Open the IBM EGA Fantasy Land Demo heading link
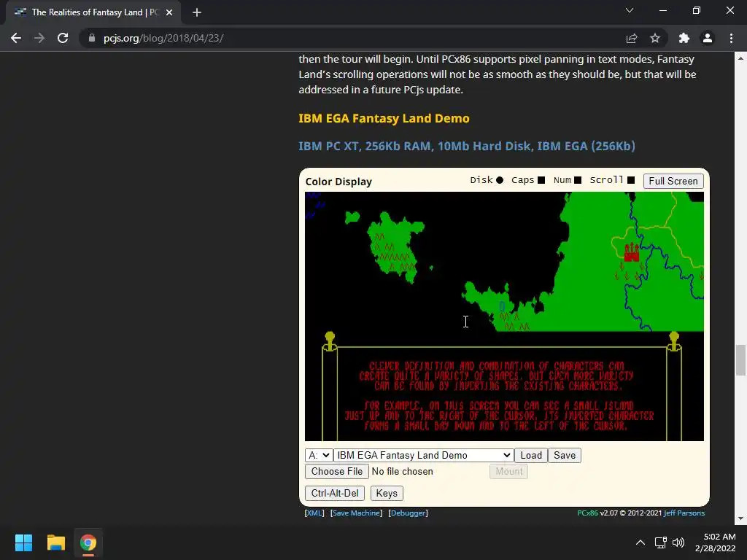Viewport: 747px width, 560px height. pos(384,118)
